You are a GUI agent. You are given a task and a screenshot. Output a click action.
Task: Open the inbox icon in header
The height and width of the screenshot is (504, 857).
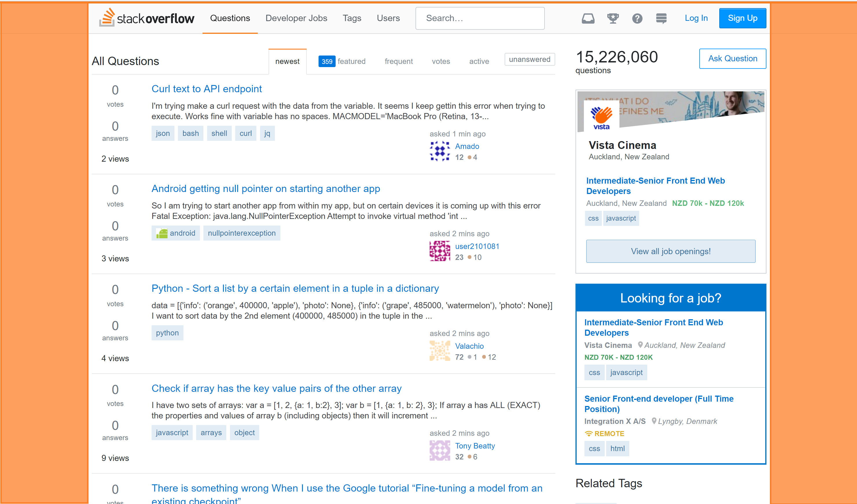click(588, 18)
